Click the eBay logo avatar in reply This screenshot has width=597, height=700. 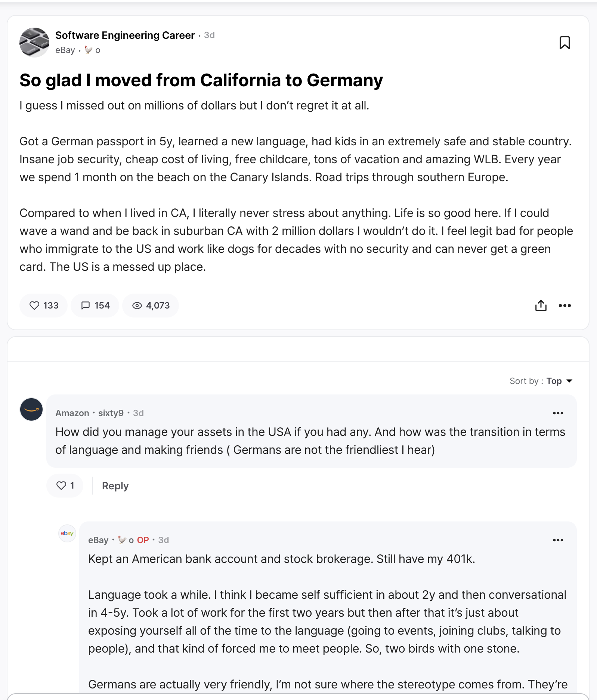[67, 533]
